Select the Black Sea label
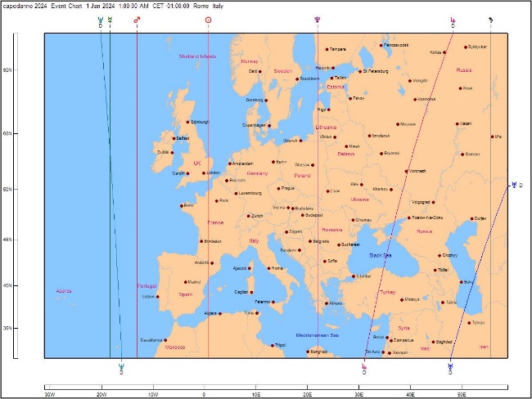 tap(381, 255)
